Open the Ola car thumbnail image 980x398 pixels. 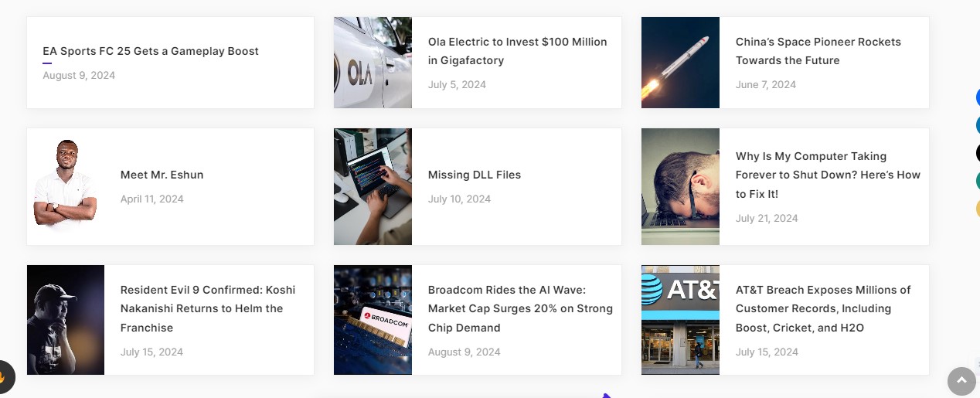point(373,63)
